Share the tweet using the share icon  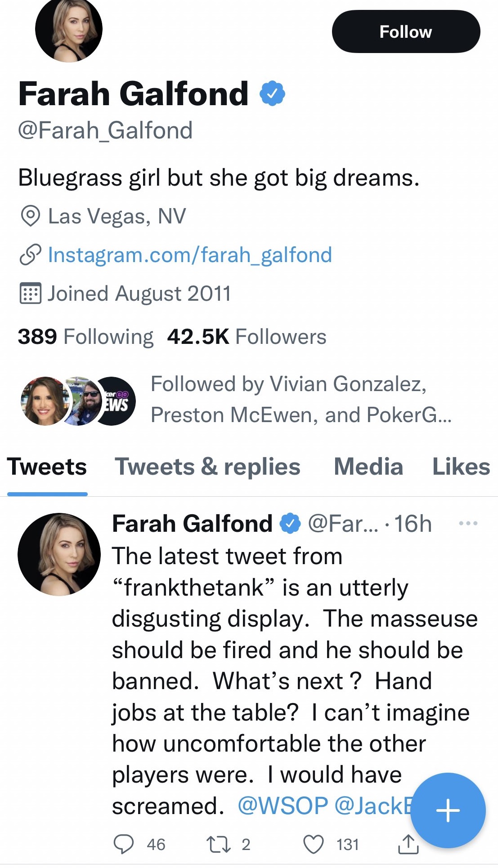point(408,844)
